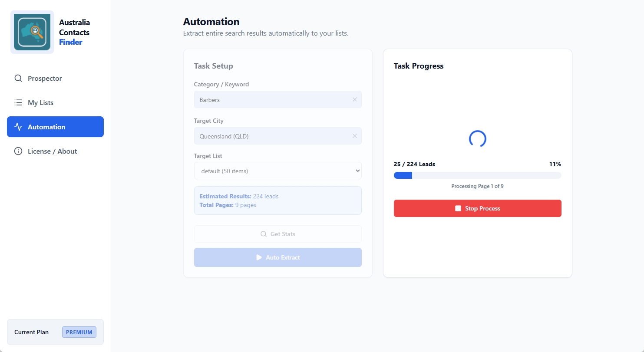The image size is (644, 352).
Task: Select the Prospector magnifying glass icon
Action: (18, 78)
